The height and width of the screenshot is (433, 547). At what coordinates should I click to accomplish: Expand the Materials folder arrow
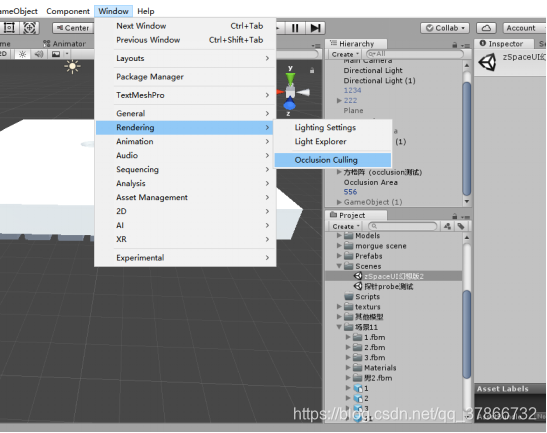(x=348, y=367)
